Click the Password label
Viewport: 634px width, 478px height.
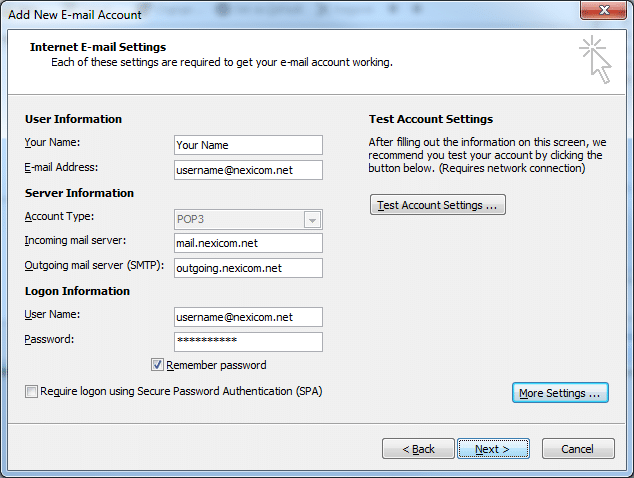click(x=49, y=339)
